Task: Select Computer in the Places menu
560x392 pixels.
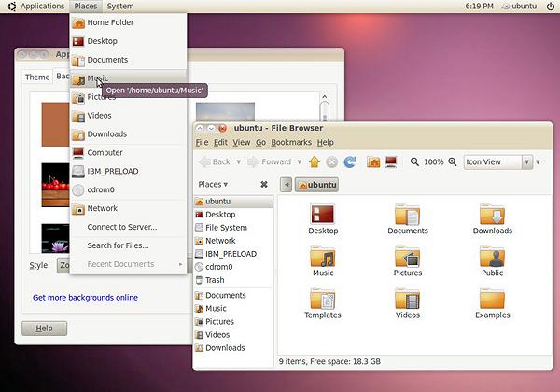Action: [x=128, y=152]
